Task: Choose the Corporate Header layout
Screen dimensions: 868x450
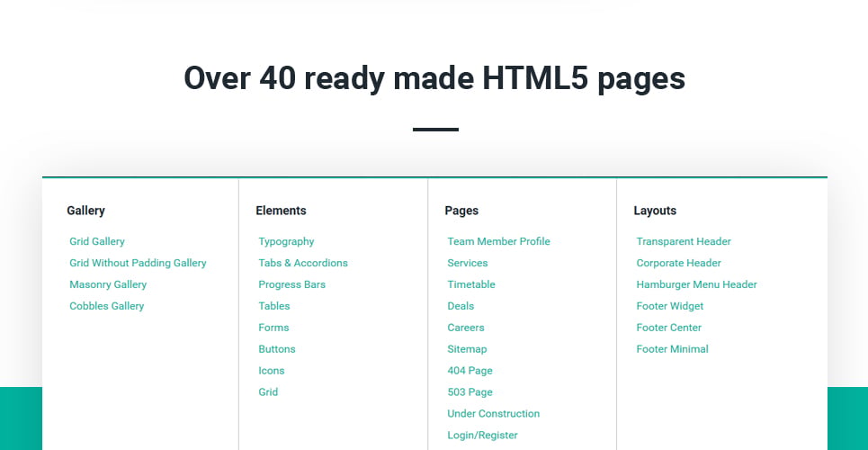Action: pyautogui.click(x=679, y=263)
